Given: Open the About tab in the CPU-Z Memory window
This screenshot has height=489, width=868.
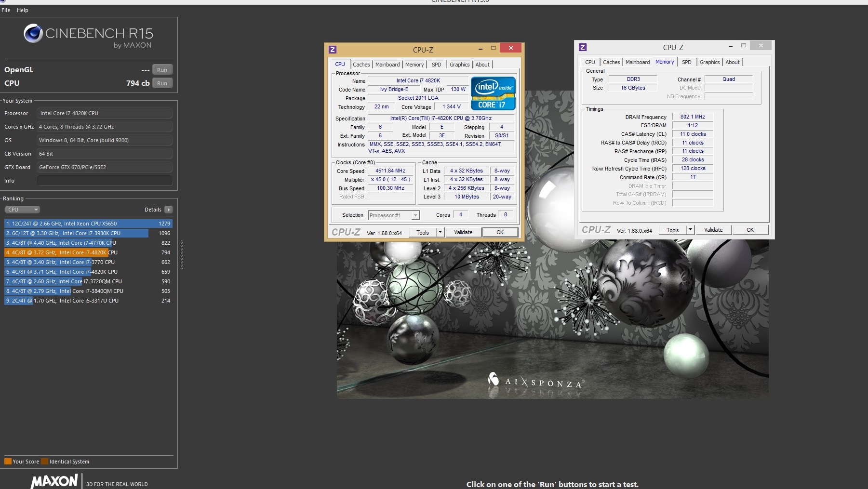Looking at the screenshot, I should [733, 62].
